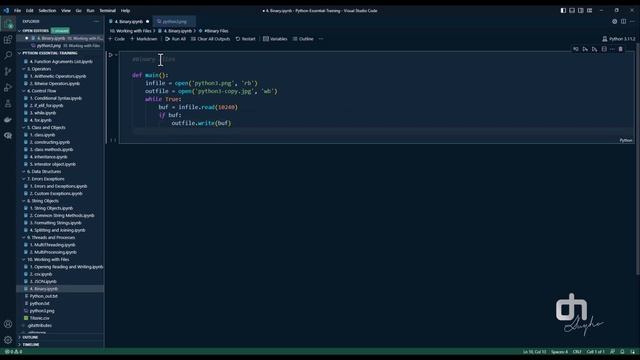Toggle primary side bar layout icon
The height and width of the screenshot is (360, 640).
coord(563,11)
